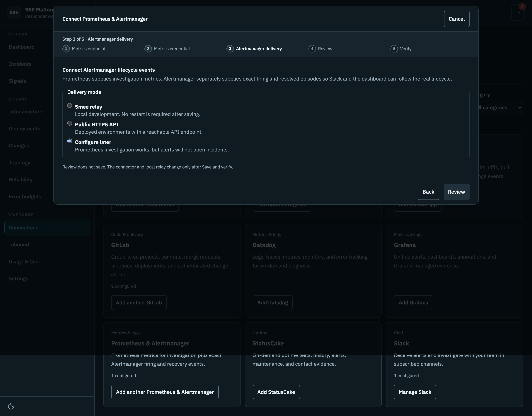
Task: Open Dashboard in the sidebar
Action: [47, 47]
